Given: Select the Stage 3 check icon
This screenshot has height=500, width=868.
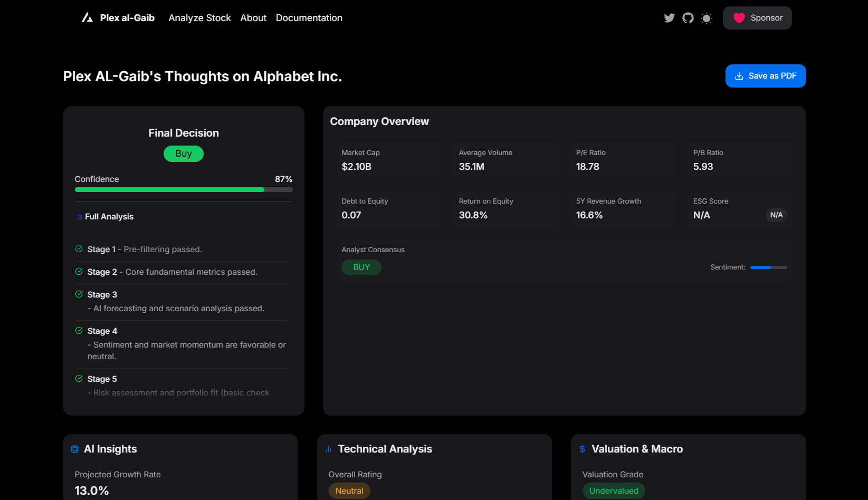Looking at the screenshot, I should pos(79,294).
